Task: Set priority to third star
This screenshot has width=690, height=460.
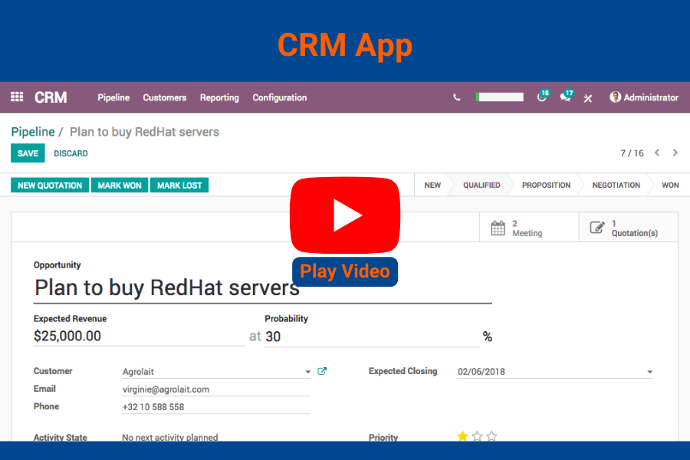Action: tap(491, 437)
